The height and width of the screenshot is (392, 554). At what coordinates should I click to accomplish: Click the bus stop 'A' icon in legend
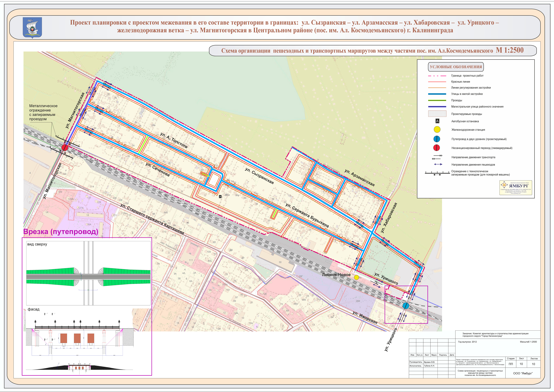(x=437, y=121)
